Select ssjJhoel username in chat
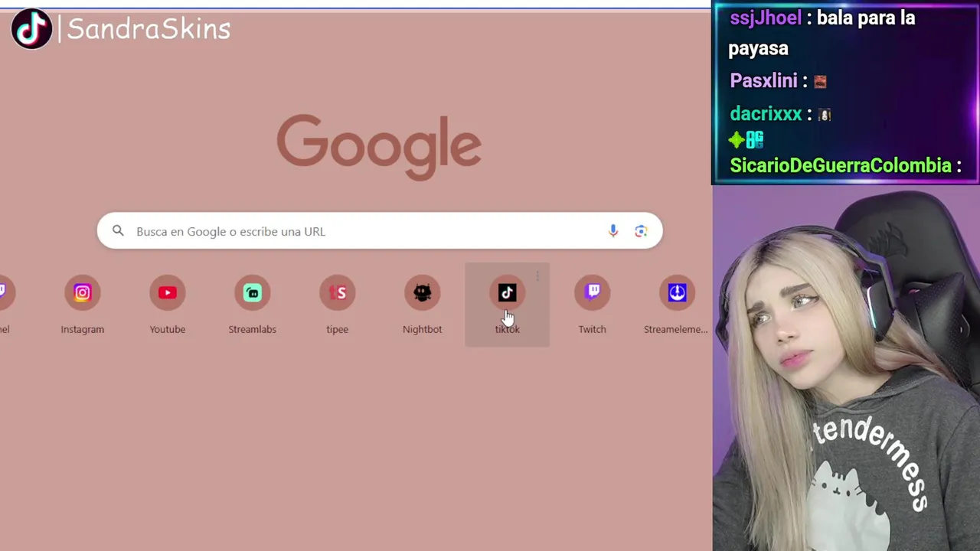This screenshot has height=551, width=980. [765, 18]
